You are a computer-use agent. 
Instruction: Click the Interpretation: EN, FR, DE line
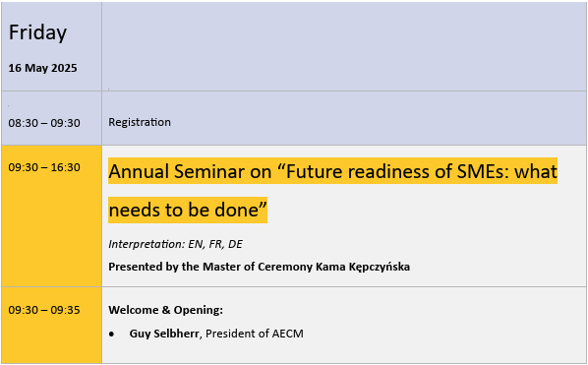tap(175, 245)
